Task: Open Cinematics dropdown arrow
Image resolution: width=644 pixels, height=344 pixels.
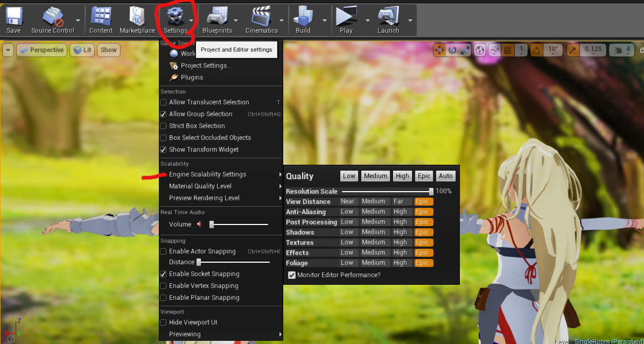Action: point(281,20)
